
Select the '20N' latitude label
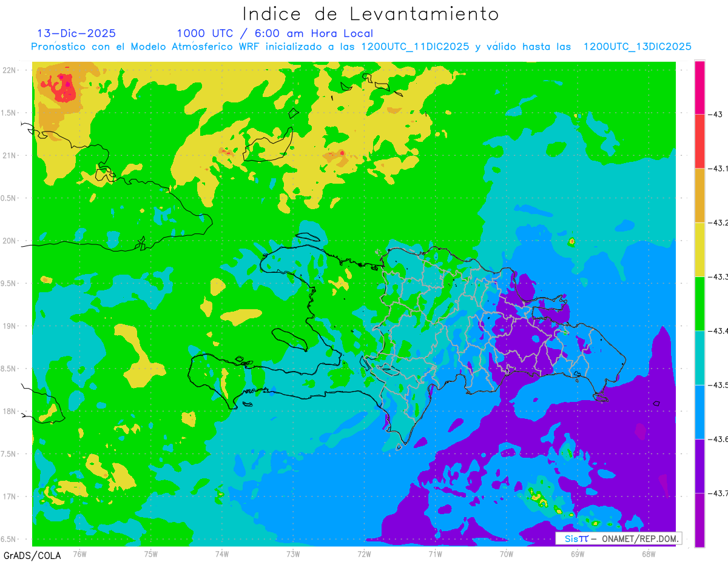(10, 241)
